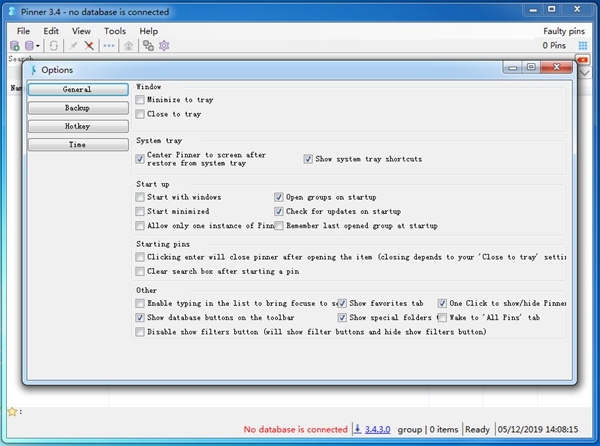Viewport: 600px width, 446px height.
Task: Click the download update arrow icon
Action: (x=357, y=429)
